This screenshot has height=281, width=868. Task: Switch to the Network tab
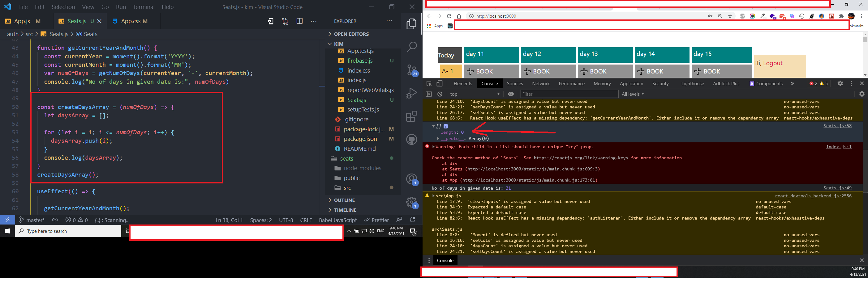point(540,84)
